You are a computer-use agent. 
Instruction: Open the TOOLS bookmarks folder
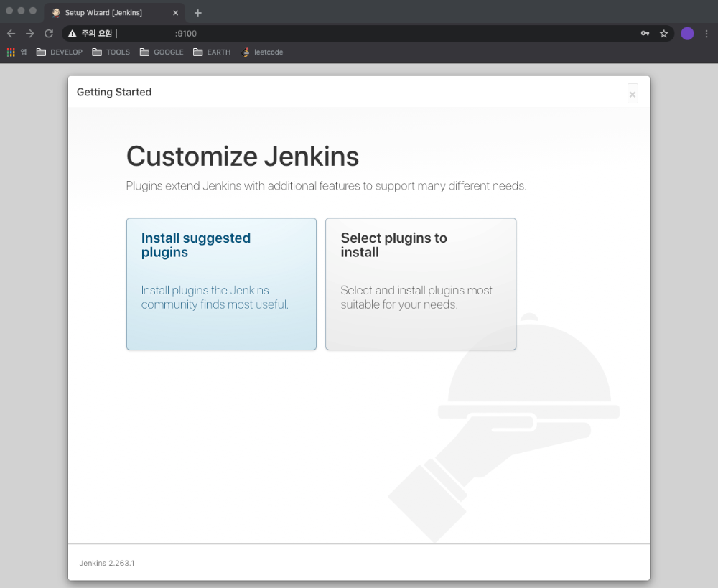coord(111,52)
